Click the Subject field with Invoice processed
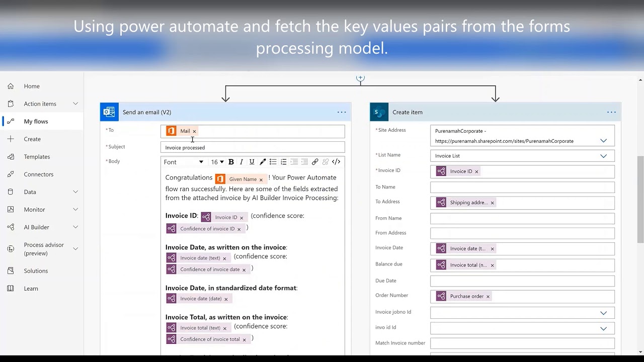The image size is (644, 362). (253, 147)
